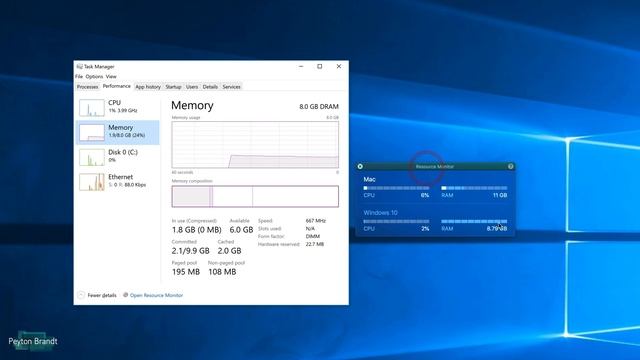Click the Windows 10 RAM usage bar
The height and width of the screenshot is (360, 640).
[x=474, y=222]
